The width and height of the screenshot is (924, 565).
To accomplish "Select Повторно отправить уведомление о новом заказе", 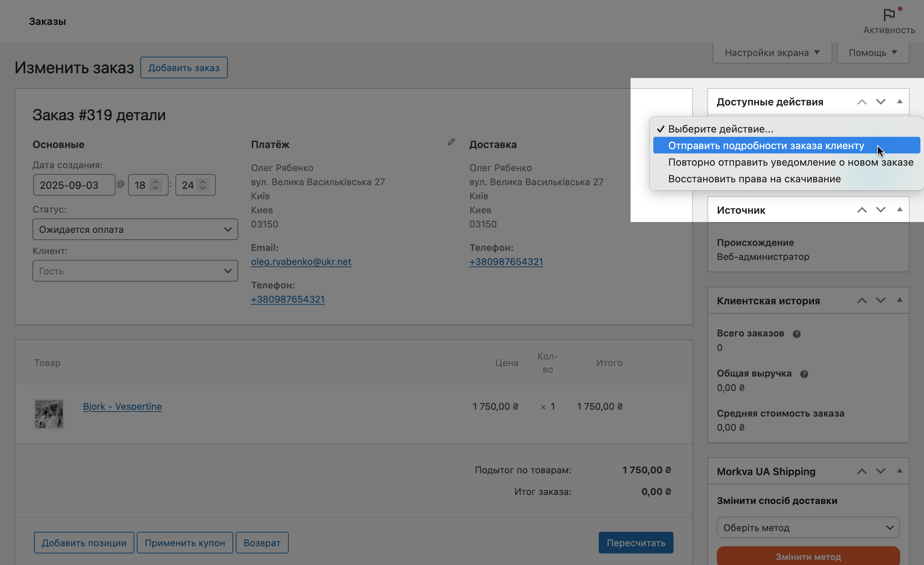I will (786, 162).
